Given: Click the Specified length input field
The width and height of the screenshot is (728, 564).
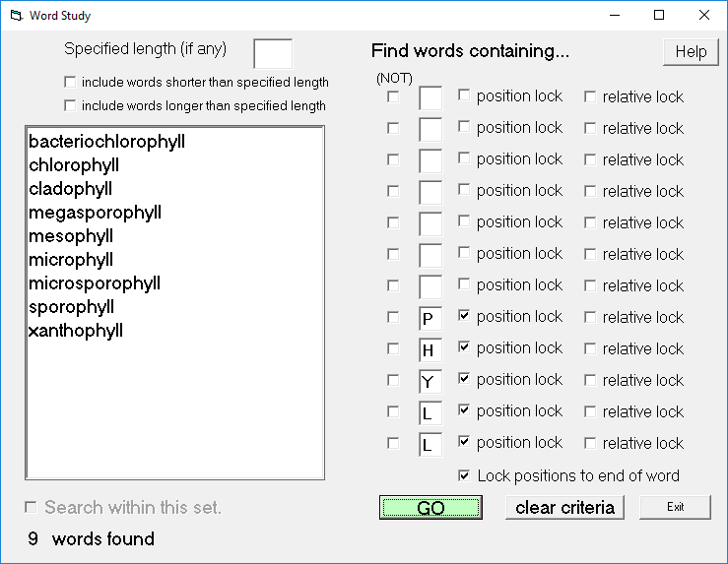Looking at the screenshot, I should pos(273,54).
